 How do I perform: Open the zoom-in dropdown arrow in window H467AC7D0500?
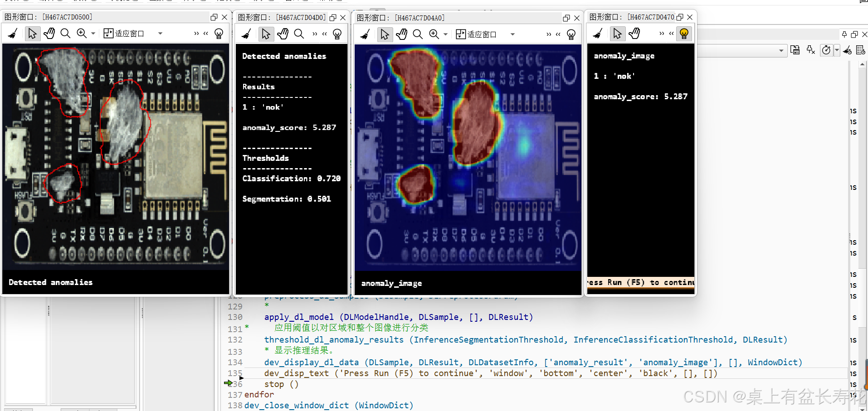click(x=93, y=34)
